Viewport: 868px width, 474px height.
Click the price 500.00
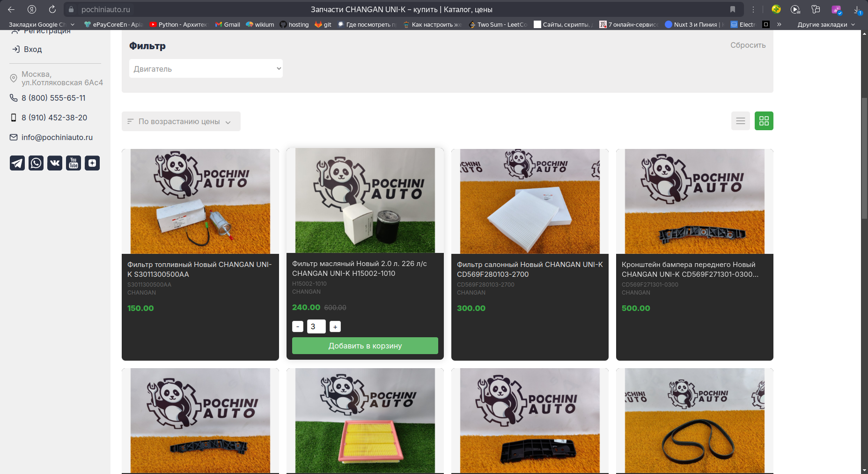pyautogui.click(x=636, y=308)
